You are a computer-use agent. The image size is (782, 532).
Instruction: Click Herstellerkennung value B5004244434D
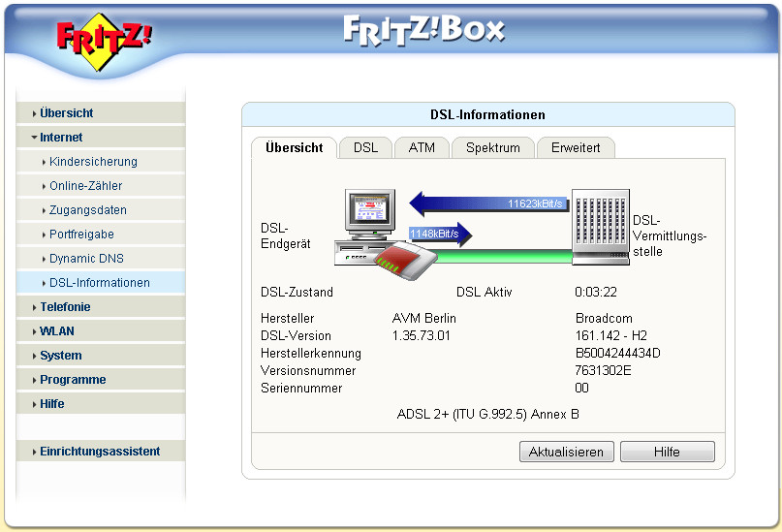pos(618,353)
